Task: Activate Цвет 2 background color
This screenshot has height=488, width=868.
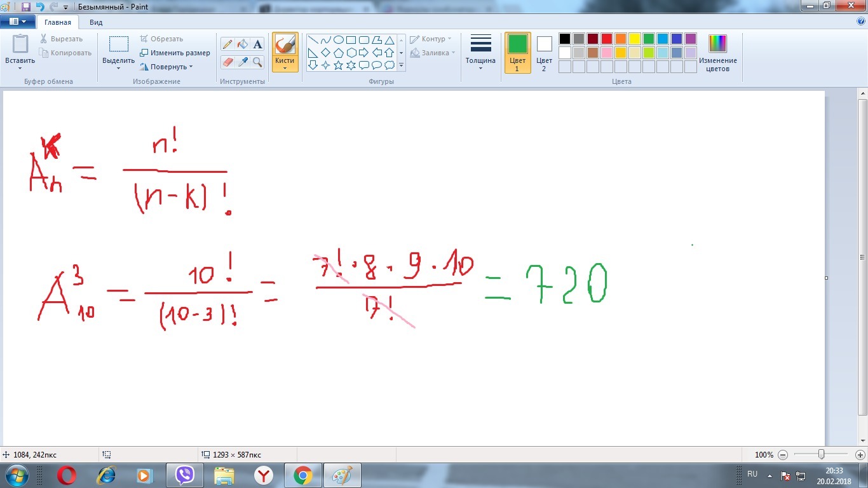Action: click(x=544, y=53)
